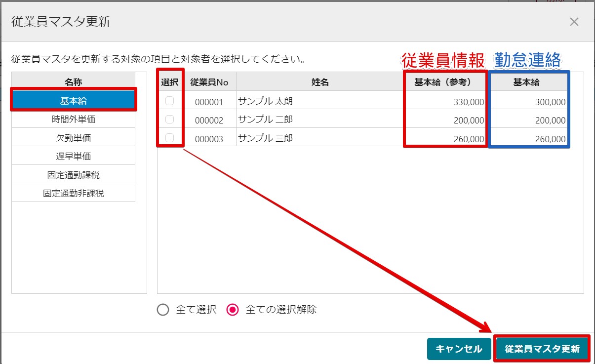This screenshot has height=364, width=595.
Task: Select 欠勤単価 in the 名称 list
Action: click(74, 137)
